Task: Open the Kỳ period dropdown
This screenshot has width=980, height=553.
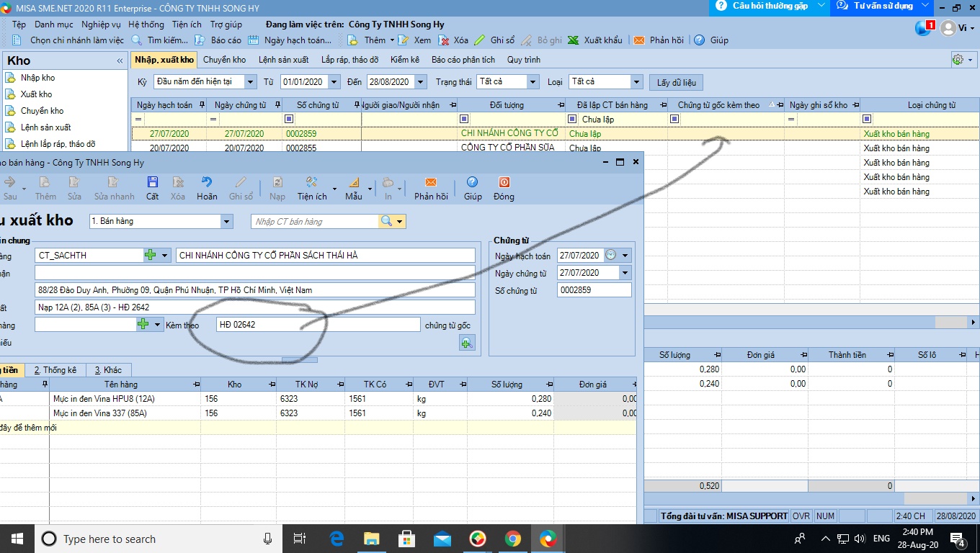Action: 250,82
